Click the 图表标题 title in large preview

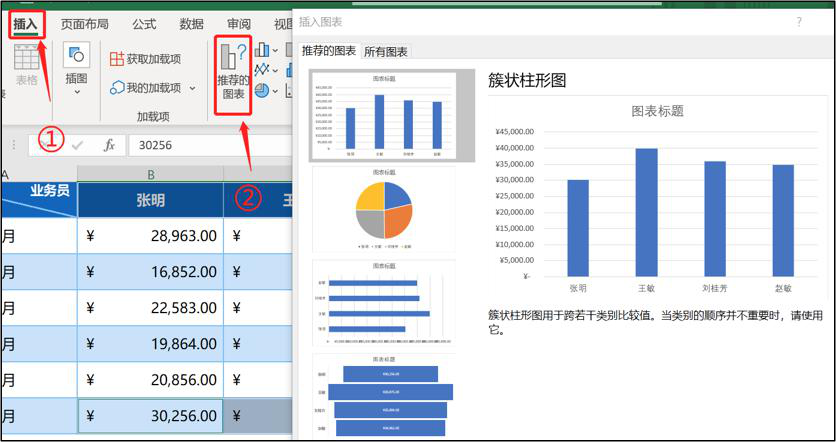[x=657, y=111]
